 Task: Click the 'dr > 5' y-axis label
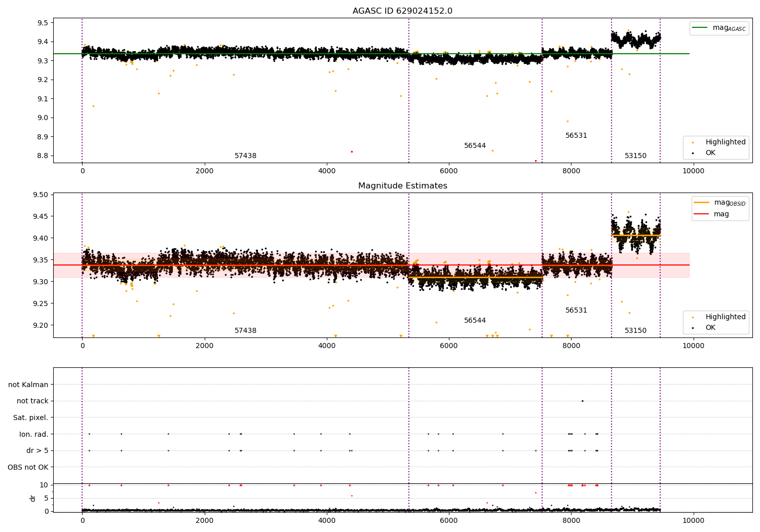(37, 450)
